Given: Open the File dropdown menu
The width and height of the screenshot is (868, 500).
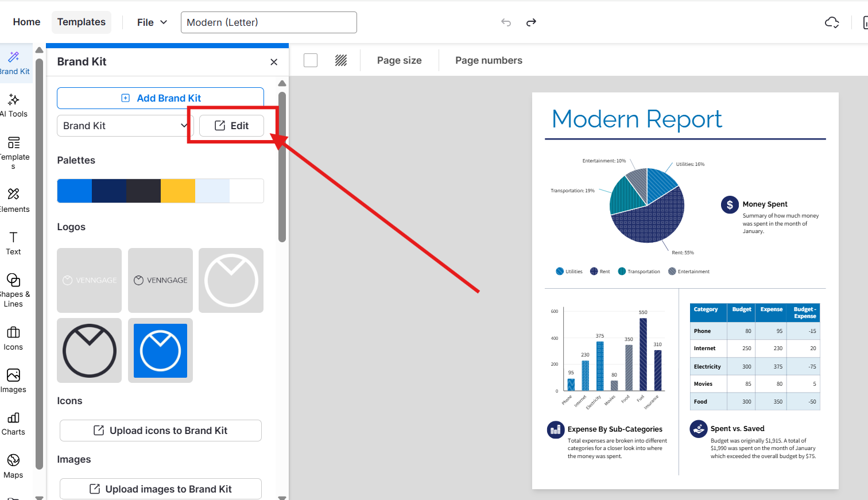Looking at the screenshot, I should point(152,22).
